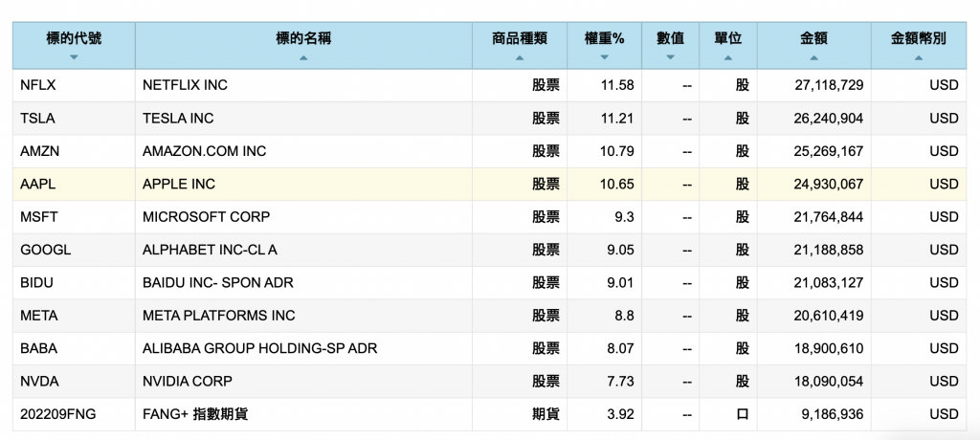The width and height of the screenshot is (980, 440).
Task: Click ALPHABET INC-CL A name cell
Action: (303, 250)
